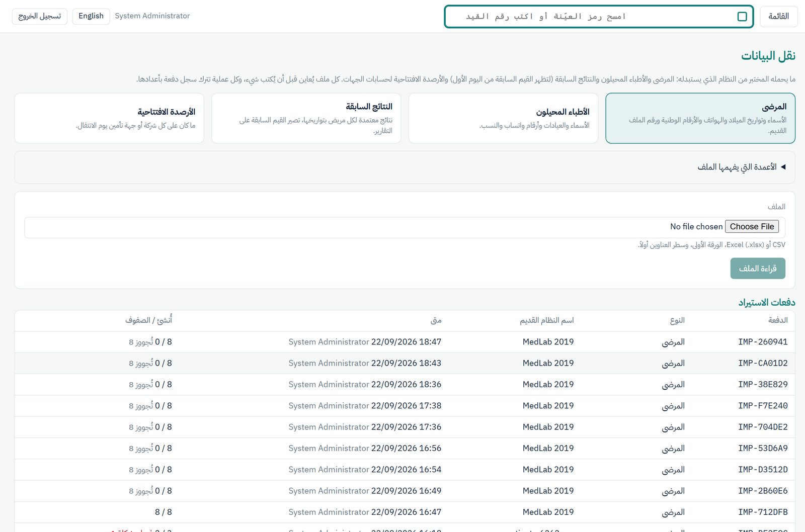Click the file input field area

(x=405, y=227)
